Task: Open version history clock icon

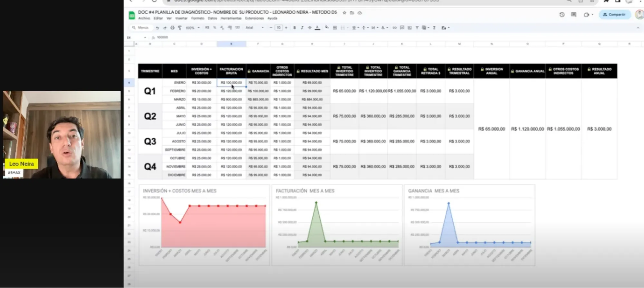Action: [562, 14]
